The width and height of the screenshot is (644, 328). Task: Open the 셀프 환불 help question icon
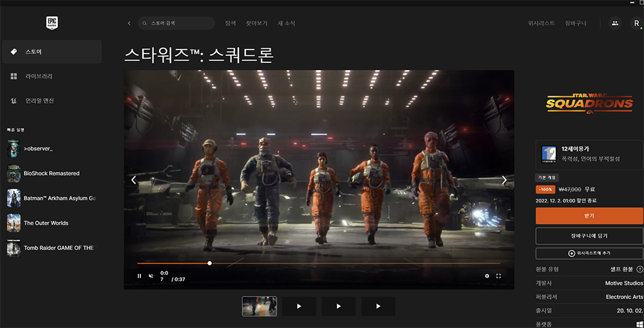click(x=639, y=269)
